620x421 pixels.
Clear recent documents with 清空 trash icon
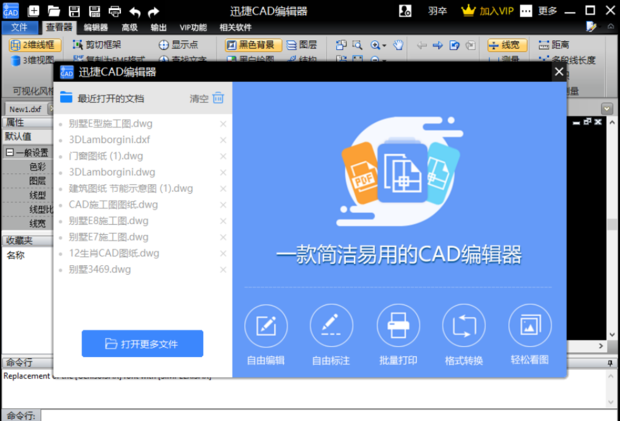point(218,98)
